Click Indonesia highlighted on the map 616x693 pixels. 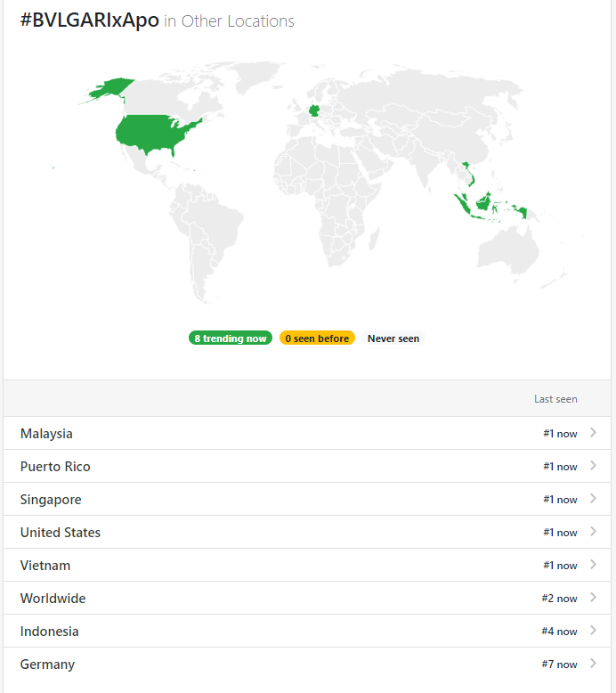pyautogui.click(x=483, y=204)
